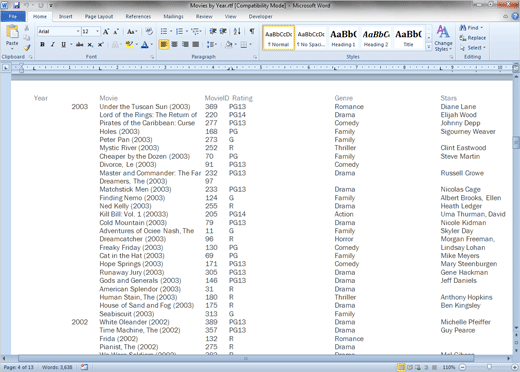The width and height of the screenshot is (520, 372).
Task: Click the Shading paint bucket icon
Action: pyautogui.click(x=228, y=44)
